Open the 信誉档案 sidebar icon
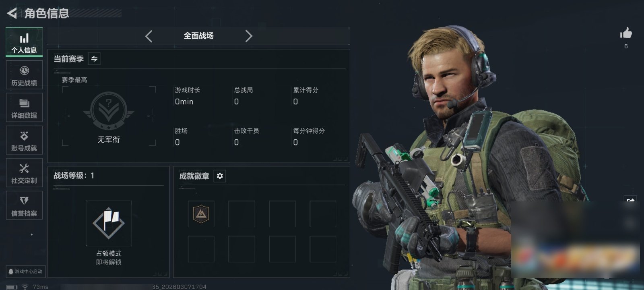This screenshot has width=644, height=290. [24, 206]
